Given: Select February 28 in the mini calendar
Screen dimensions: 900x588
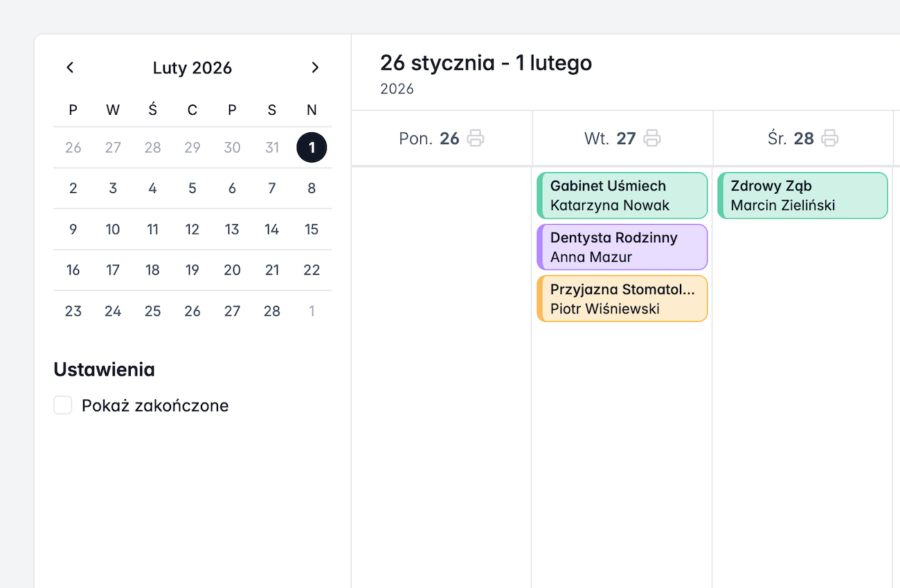Looking at the screenshot, I should 272,311.
